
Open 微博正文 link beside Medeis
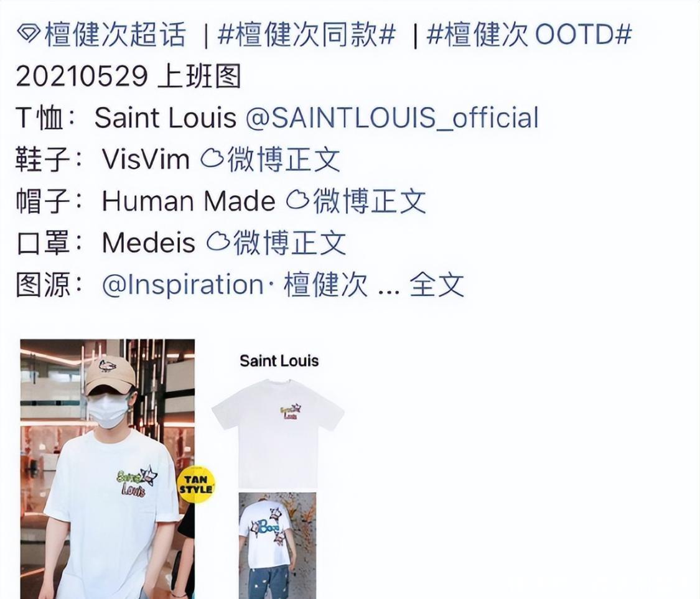click(290, 243)
